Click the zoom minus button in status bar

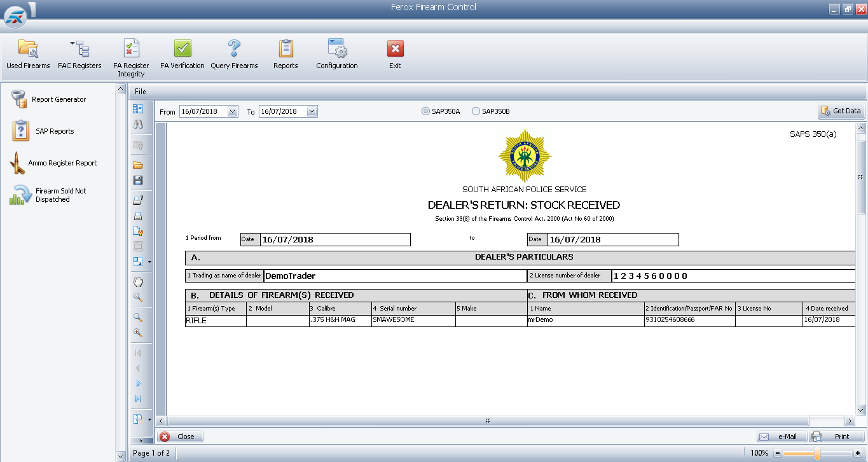[x=777, y=453]
